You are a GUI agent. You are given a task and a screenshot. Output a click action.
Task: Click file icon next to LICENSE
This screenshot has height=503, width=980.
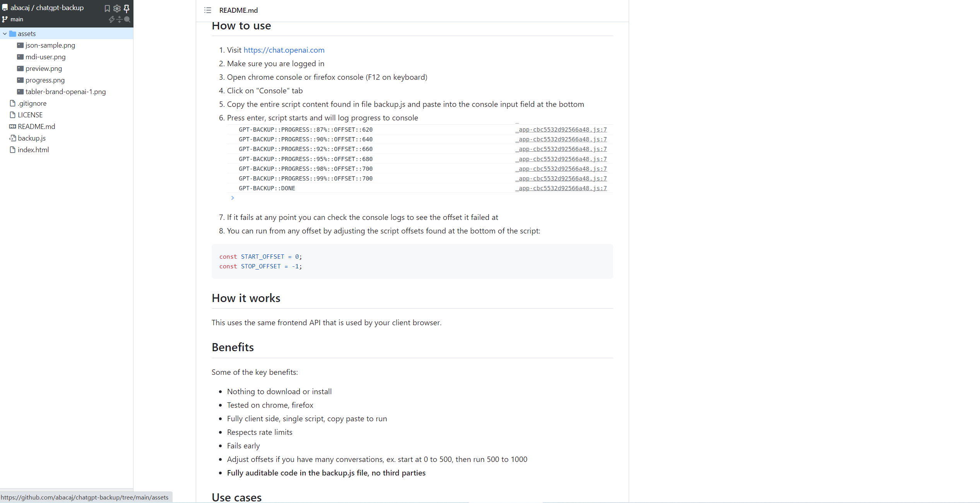[x=13, y=115]
